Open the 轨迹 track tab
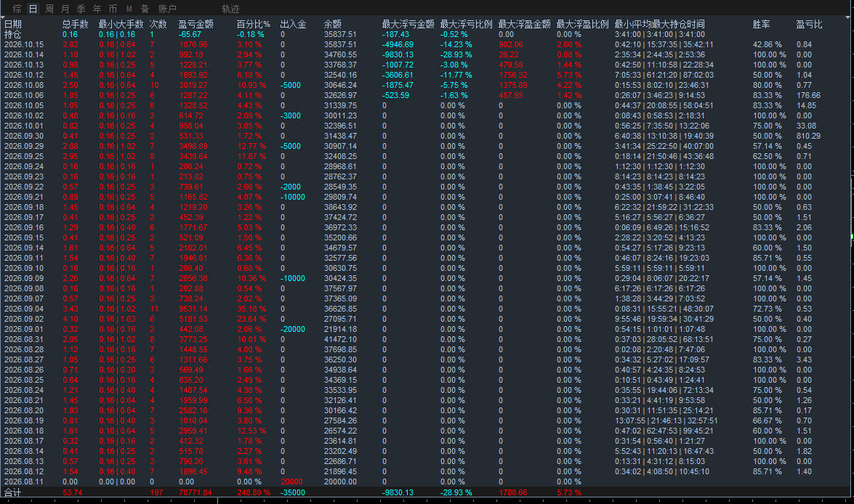The height and width of the screenshot is (504, 854). click(x=230, y=9)
